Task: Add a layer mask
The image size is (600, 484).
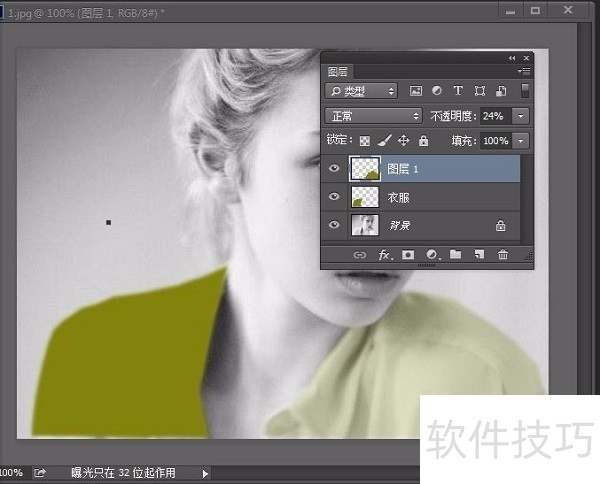Action: tap(408, 255)
